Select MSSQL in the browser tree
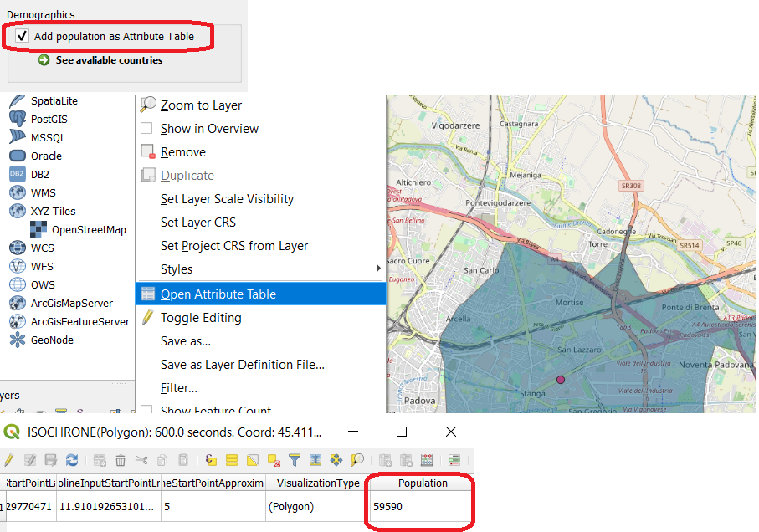The width and height of the screenshot is (759, 532). pos(48,137)
